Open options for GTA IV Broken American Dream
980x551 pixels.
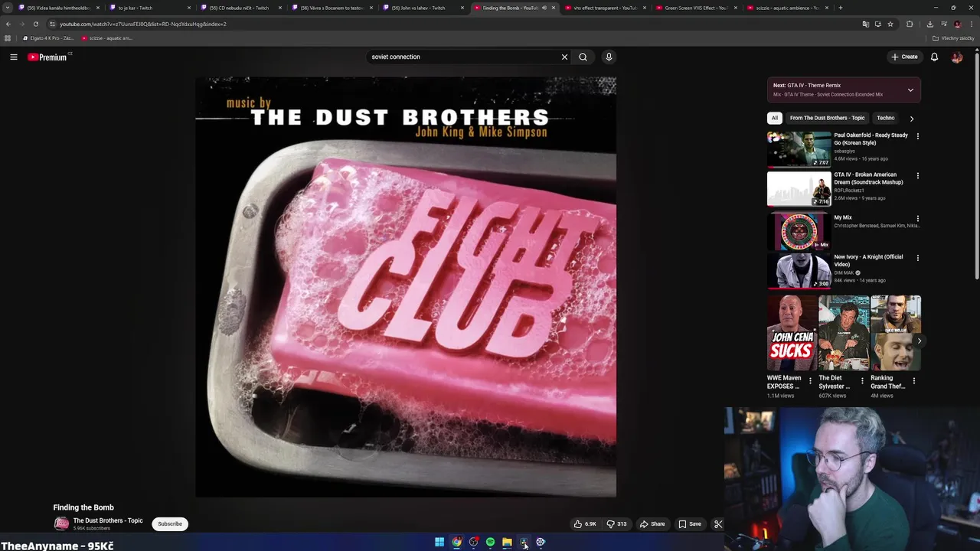point(918,176)
